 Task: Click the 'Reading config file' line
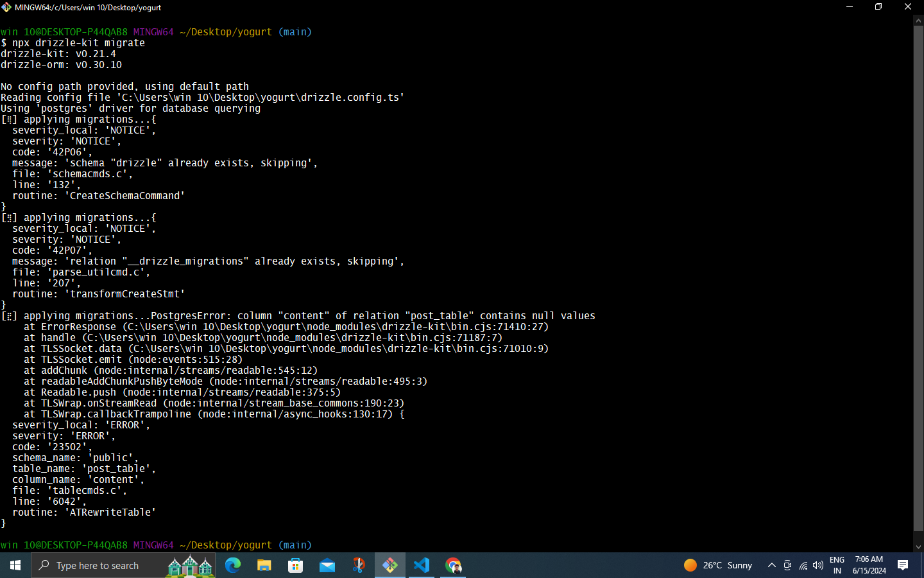[x=203, y=98]
